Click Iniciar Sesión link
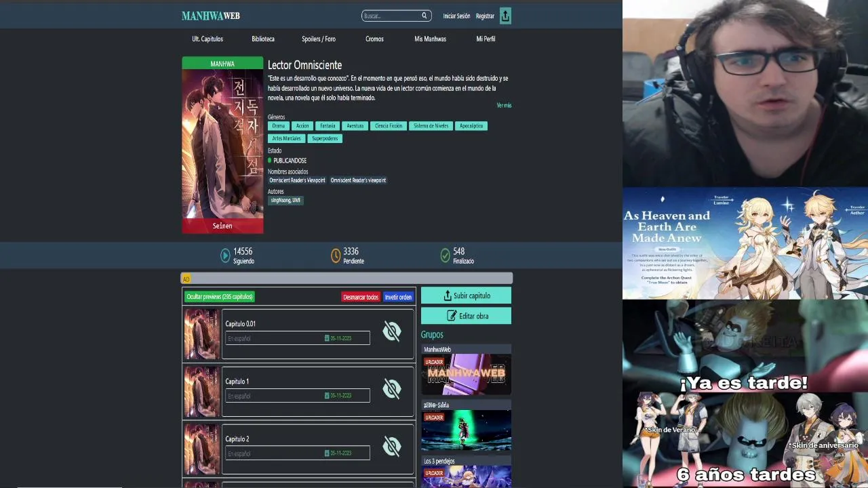868x488 pixels. point(456,16)
